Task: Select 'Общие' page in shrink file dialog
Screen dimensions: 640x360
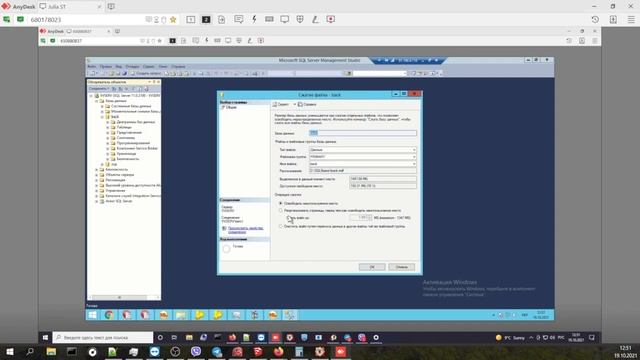Action: coord(231,107)
